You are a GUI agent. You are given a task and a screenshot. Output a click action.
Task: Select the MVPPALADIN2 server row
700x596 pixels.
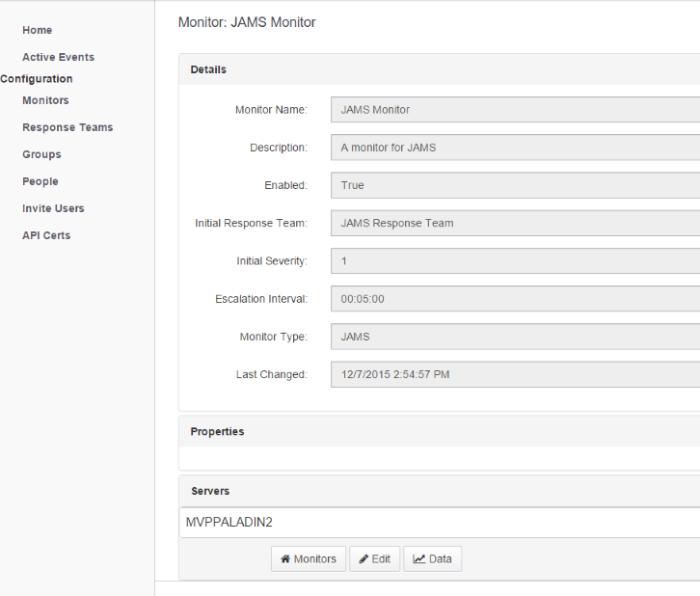point(440,523)
